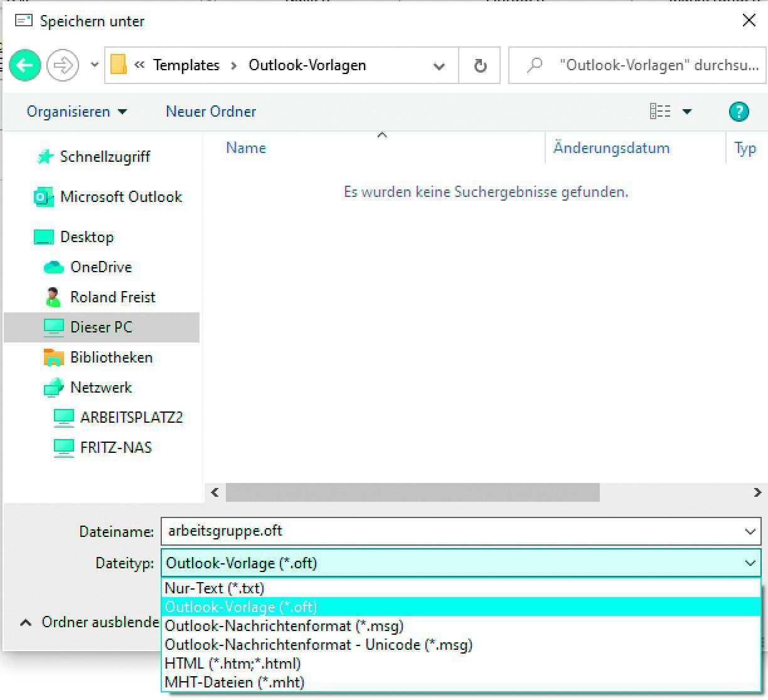Click the Schnellzugriff star icon
The width and height of the screenshot is (768, 700).
[x=45, y=157]
